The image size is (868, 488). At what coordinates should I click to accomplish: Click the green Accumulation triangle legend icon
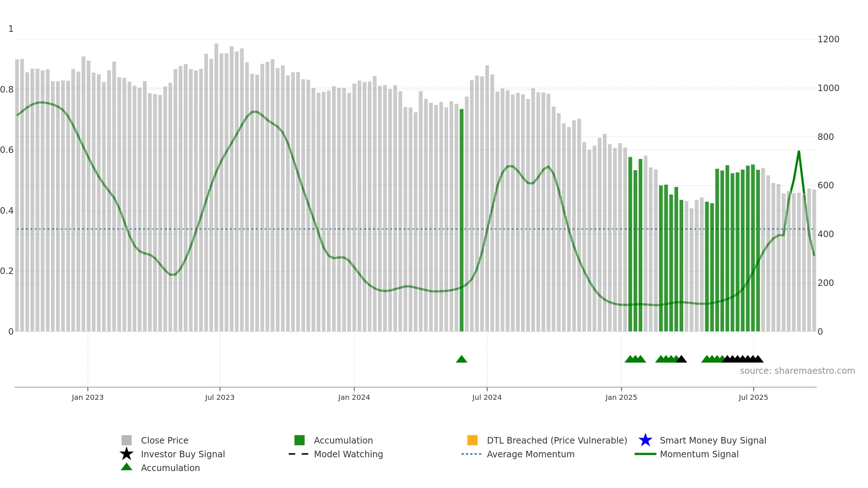127,467
